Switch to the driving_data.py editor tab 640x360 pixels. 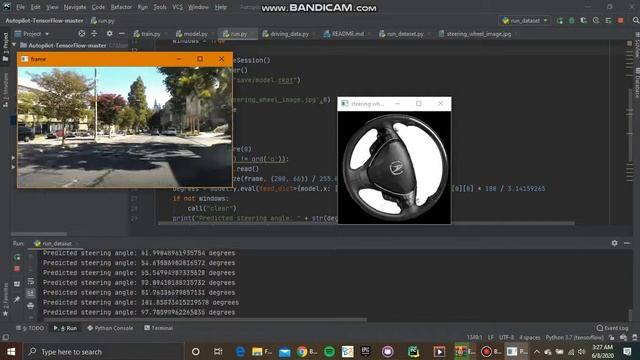(286, 34)
